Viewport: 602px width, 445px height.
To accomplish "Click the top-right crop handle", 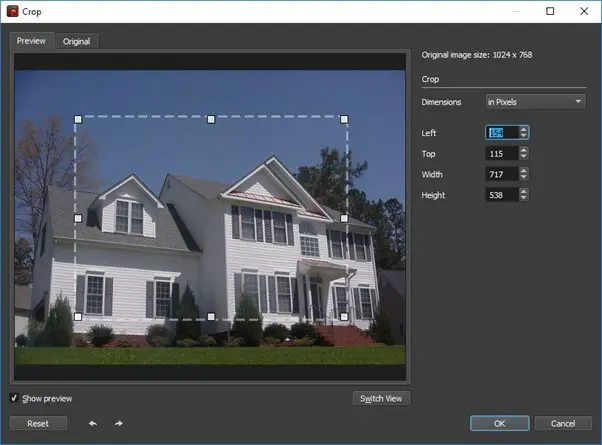I will [x=344, y=119].
